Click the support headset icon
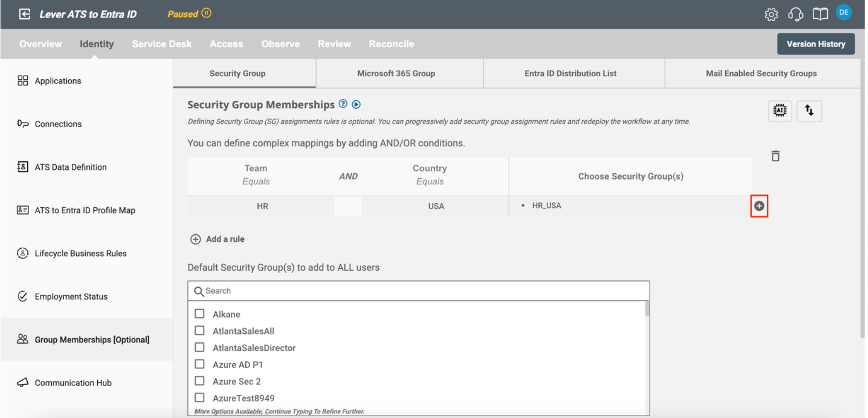The width and height of the screenshot is (868, 418). click(x=795, y=14)
